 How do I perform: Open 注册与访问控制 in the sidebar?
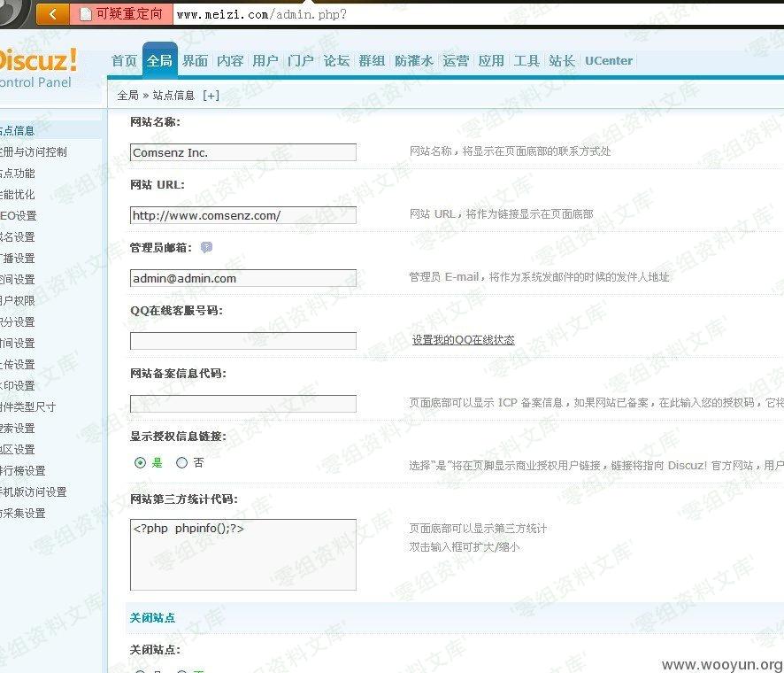point(34,151)
